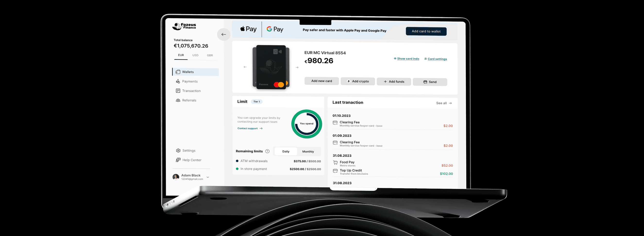Select Monthly limits toggle
This screenshot has height=236, width=644.
(308, 152)
